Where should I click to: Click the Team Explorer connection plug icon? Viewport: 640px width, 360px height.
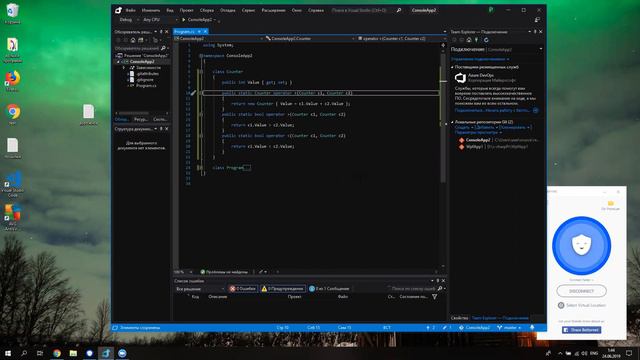[x=476, y=40]
